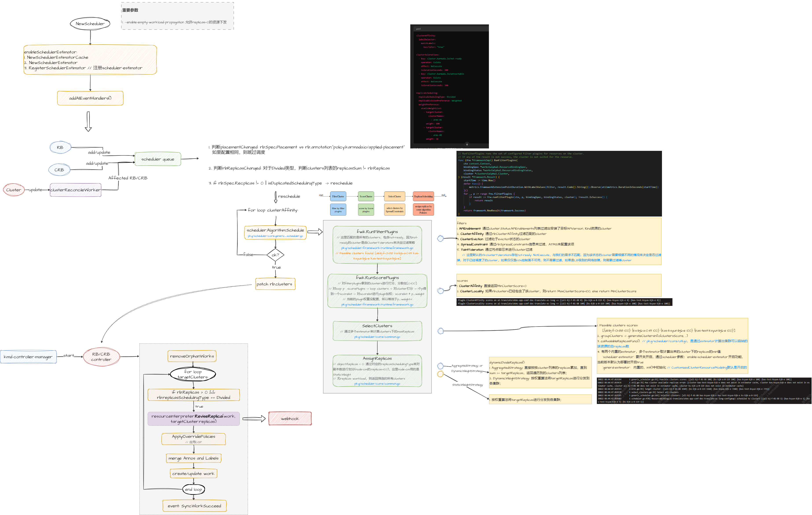Click the scroll-down arrow under yaml block
The width and height of the screenshot is (812, 515).
pyautogui.click(x=467, y=144)
